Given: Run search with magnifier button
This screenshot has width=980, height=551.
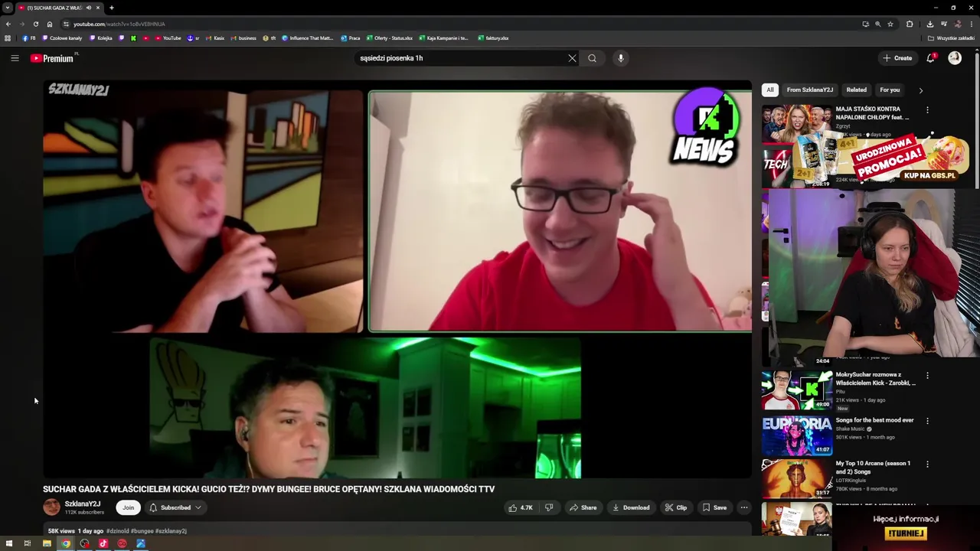Looking at the screenshot, I should click(x=592, y=58).
